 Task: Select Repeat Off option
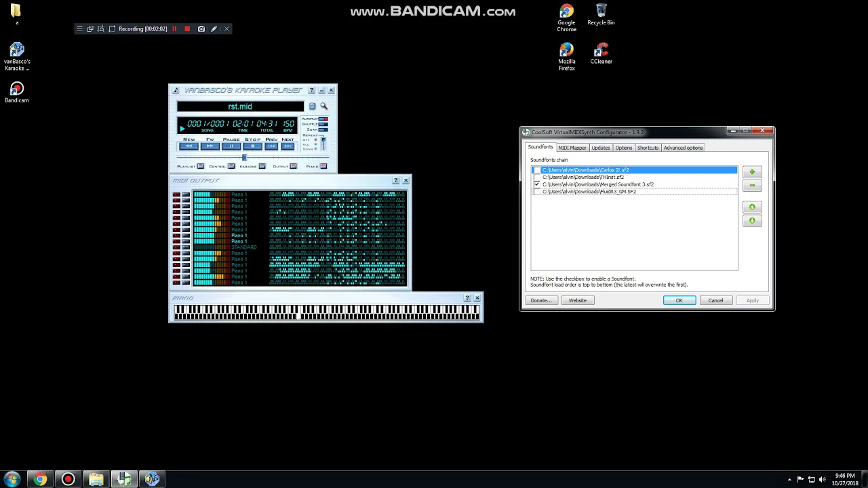coord(315,140)
